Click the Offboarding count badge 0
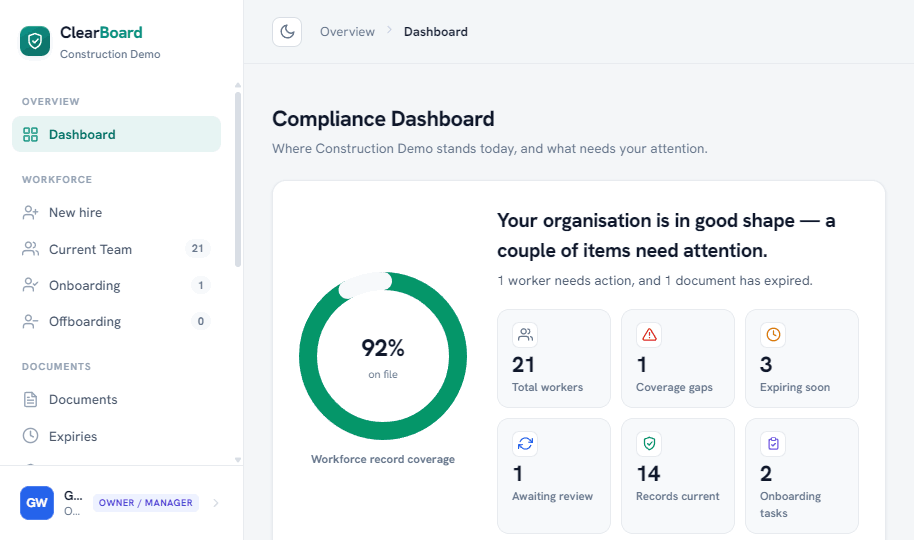Screen dimensions: 914x540 tap(201, 321)
